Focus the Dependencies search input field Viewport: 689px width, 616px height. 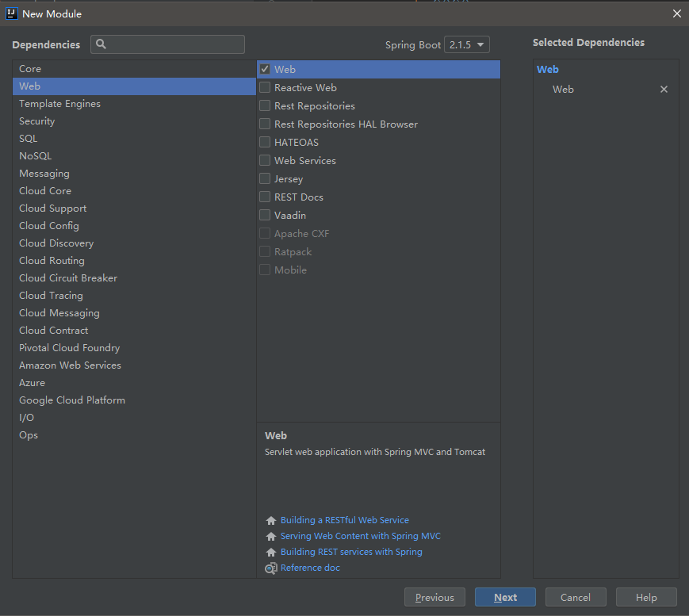point(176,44)
